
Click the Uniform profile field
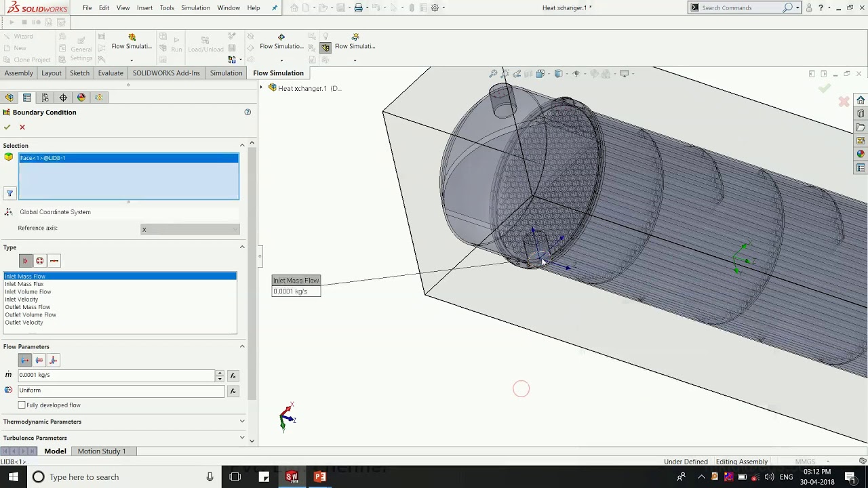point(121,390)
